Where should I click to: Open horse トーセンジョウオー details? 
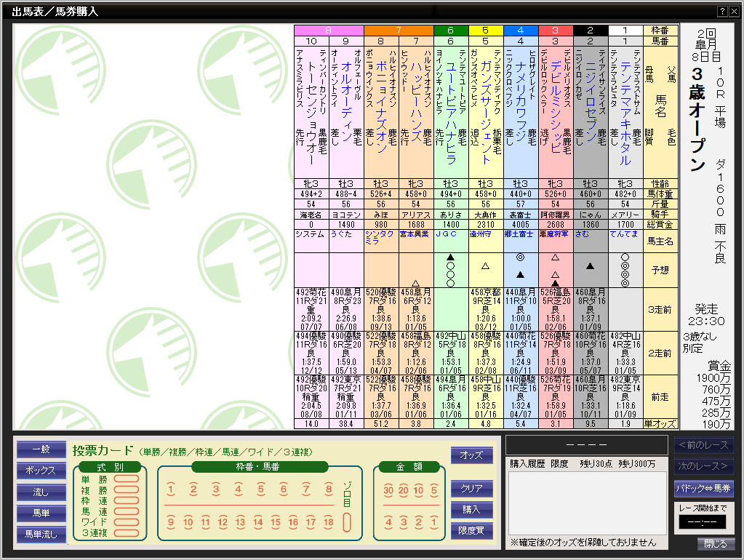[311, 113]
